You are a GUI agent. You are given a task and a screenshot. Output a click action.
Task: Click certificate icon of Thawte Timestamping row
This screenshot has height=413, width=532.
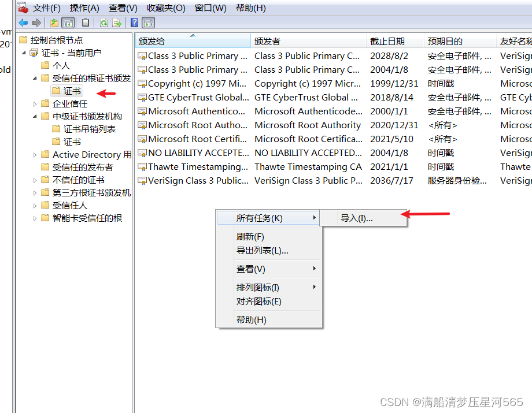click(x=142, y=167)
